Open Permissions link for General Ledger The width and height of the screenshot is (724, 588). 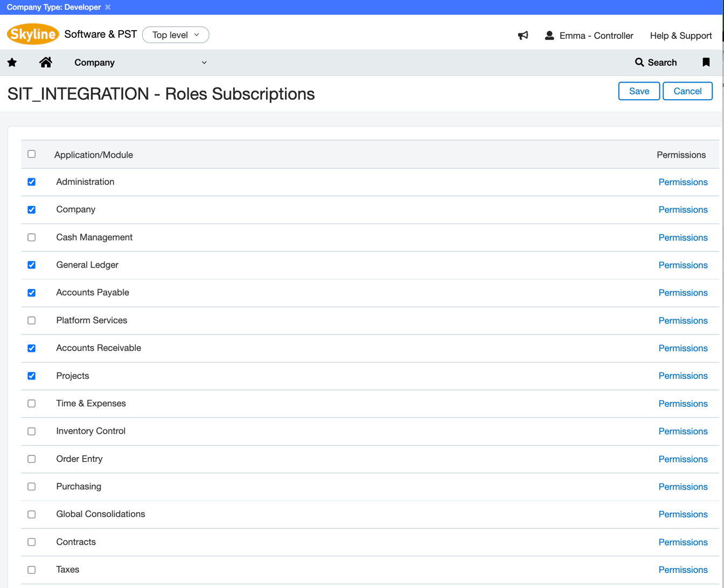coord(683,265)
